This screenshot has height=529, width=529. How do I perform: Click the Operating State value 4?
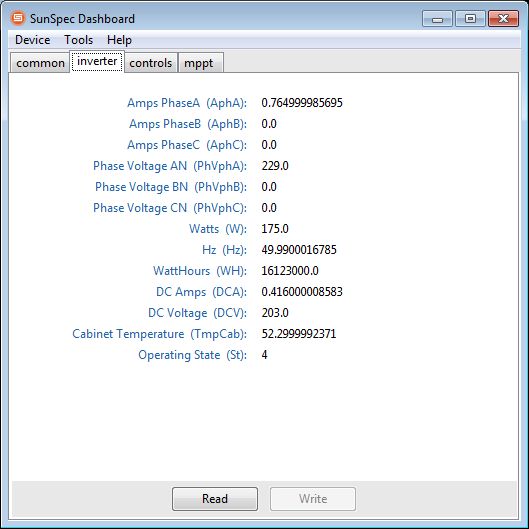(264, 355)
